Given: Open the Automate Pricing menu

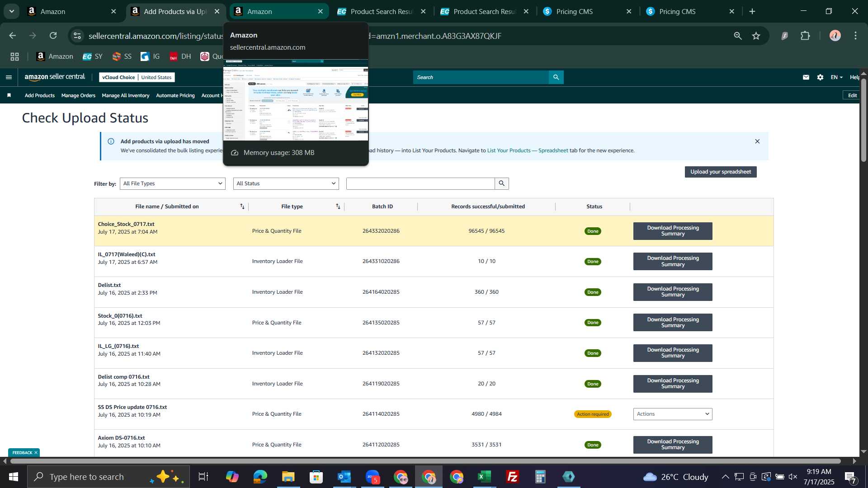Looking at the screenshot, I should click(175, 95).
